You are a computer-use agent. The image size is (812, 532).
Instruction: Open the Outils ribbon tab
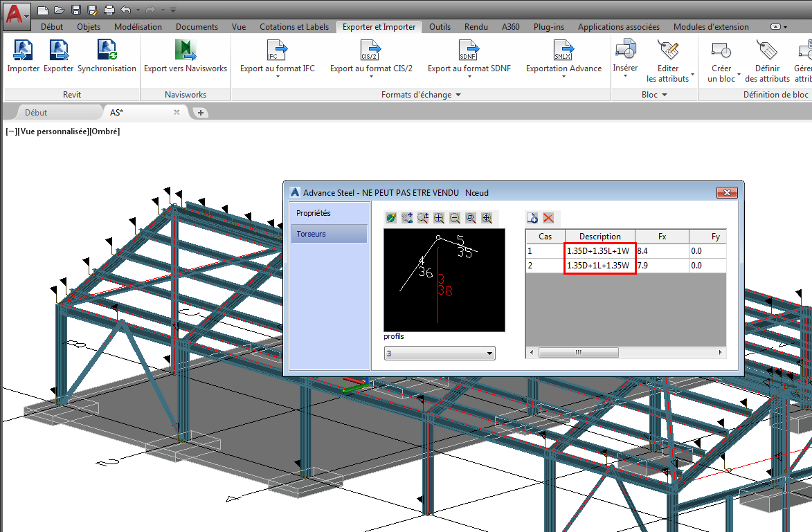440,27
